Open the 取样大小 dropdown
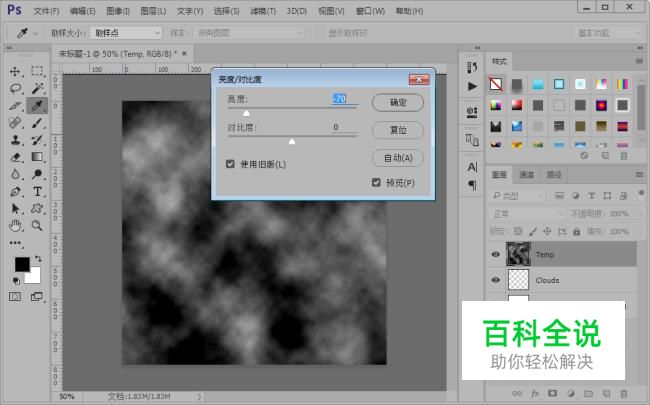 (126, 33)
